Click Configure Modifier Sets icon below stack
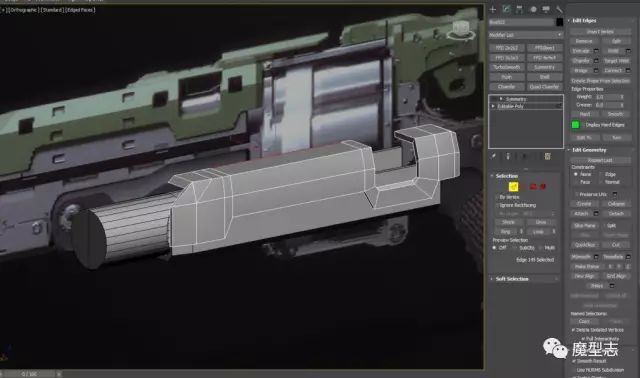Viewport: 640px width, 378px height. (x=548, y=156)
